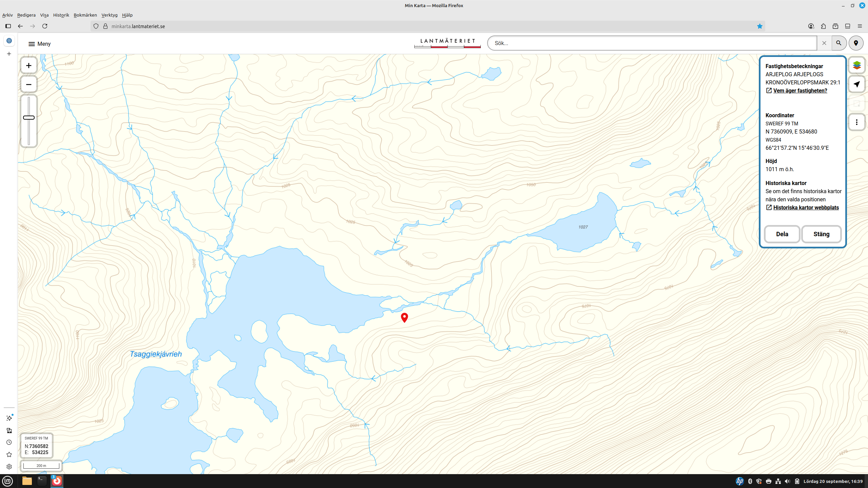Screen dimensions: 868x488
Task: Toggle the bookmark star in address bar
Action: coord(759,26)
